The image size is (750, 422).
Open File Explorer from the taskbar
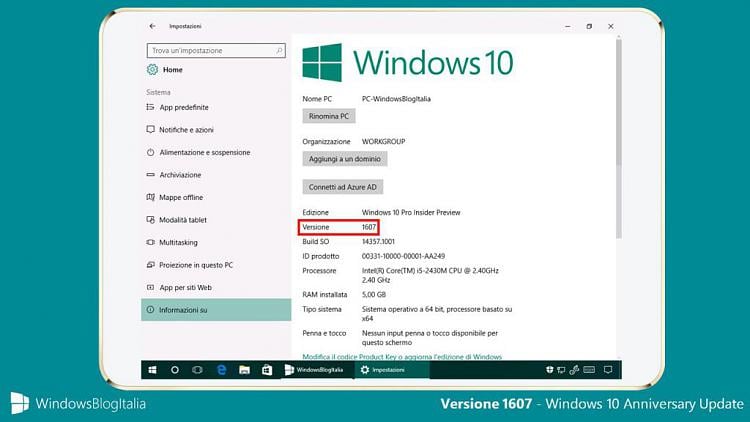coord(244,370)
